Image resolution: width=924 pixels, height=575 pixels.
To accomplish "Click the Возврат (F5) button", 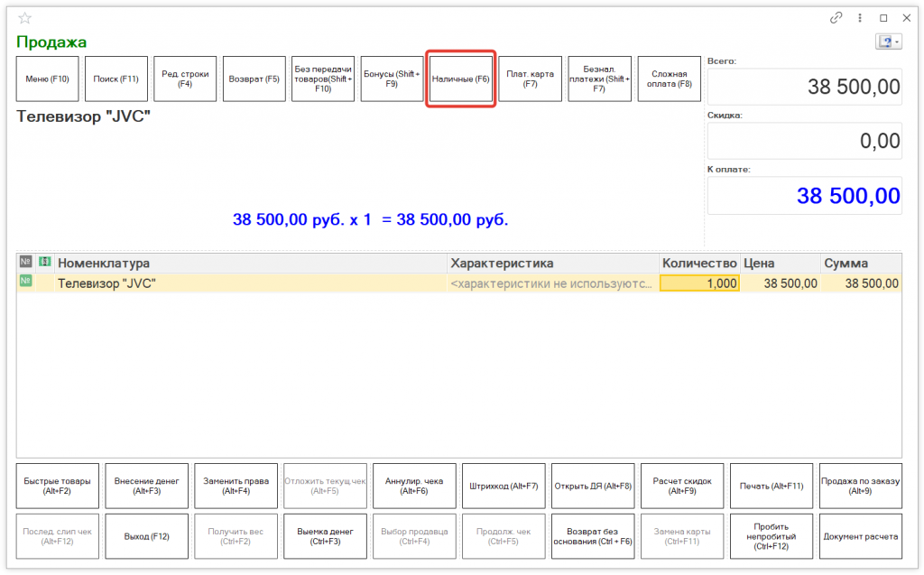I will tap(254, 79).
